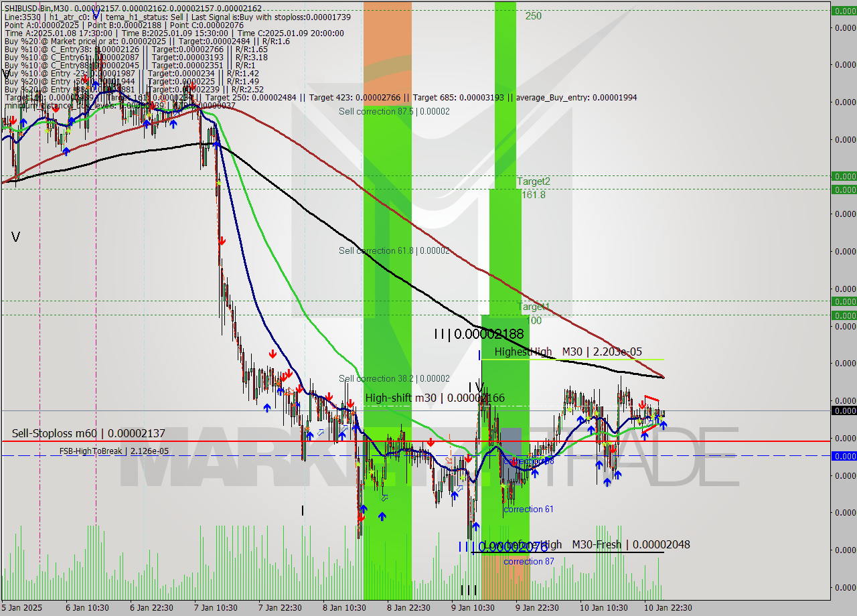This screenshot has height=616, width=857.
Task: Click the Sell correction 61.8 label
Action: pos(394,250)
